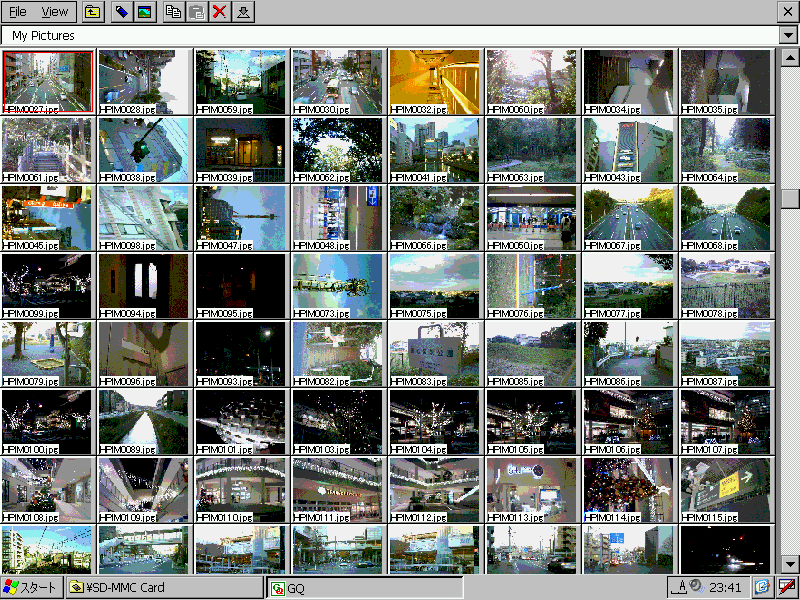Click the desktop icon in system tray
This screenshot has width=800, height=600.
pyautogui.click(x=762, y=587)
